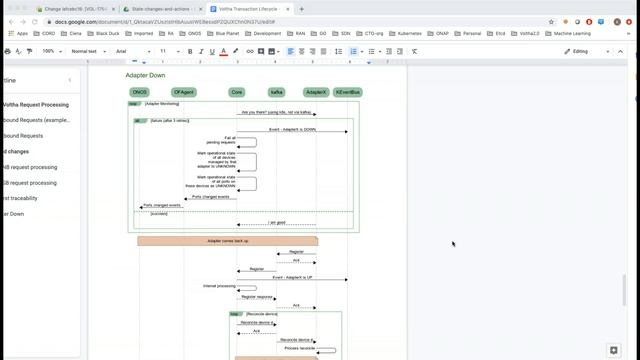
Task: Go to Adapter Down outline item
Action: [13, 214]
